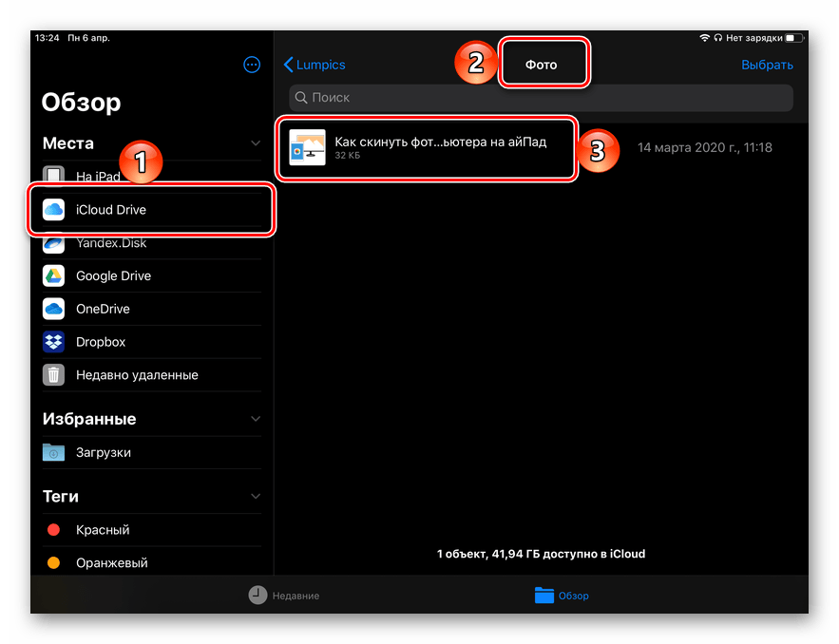Go back to the Lumpics folder
Viewport: 839px width, 644px height.
315,65
